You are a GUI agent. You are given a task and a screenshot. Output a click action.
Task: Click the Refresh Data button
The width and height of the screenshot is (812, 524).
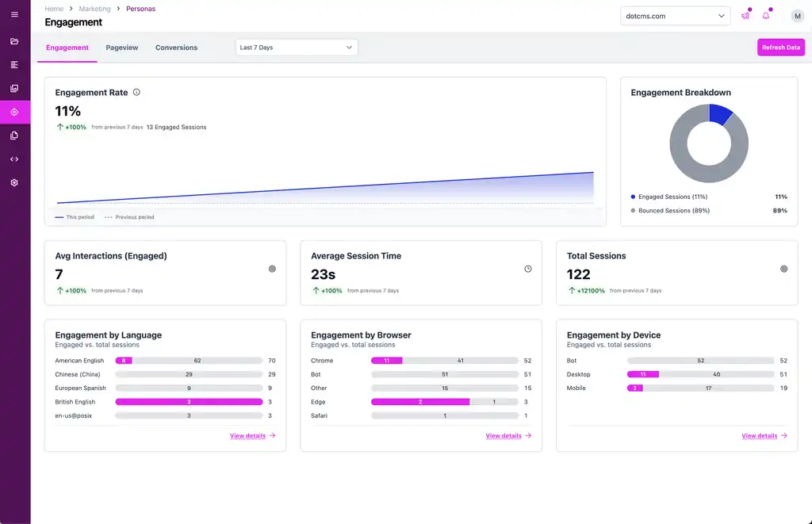pyautogui.click(x=781, y=47)
